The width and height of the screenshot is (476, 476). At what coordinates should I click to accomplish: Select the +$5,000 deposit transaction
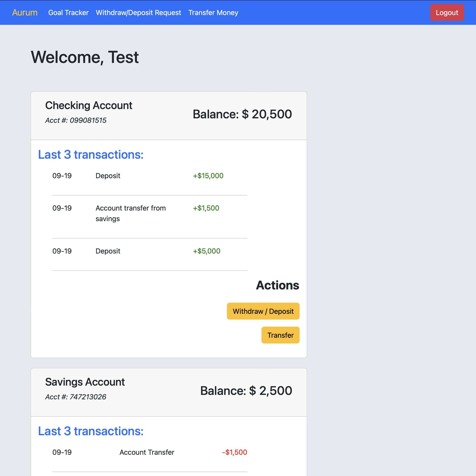click(207, 251)
